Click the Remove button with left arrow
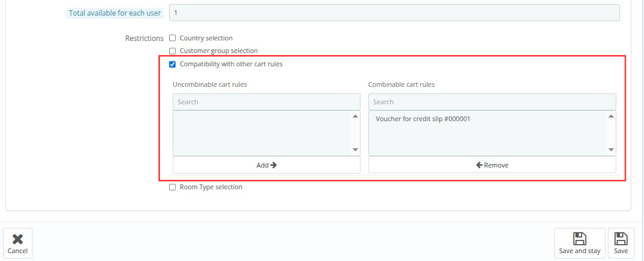The width and height of the screenshot is (644, 261). coord(492,165)
